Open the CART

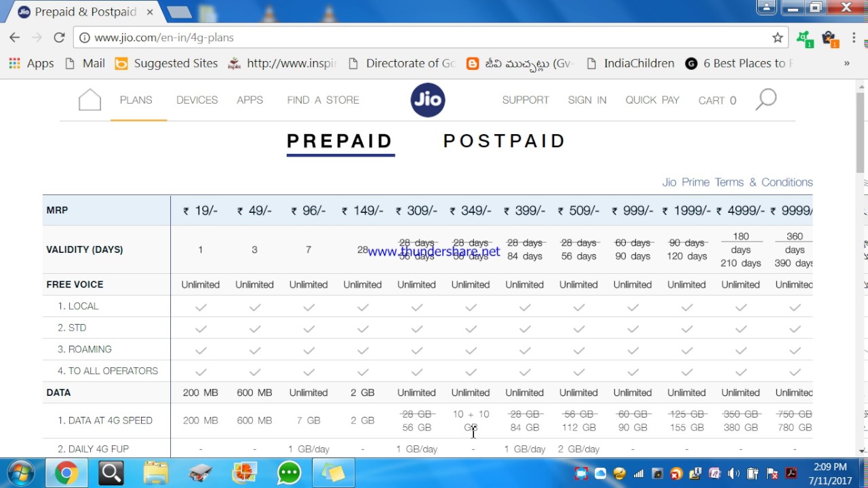[717, 100]
